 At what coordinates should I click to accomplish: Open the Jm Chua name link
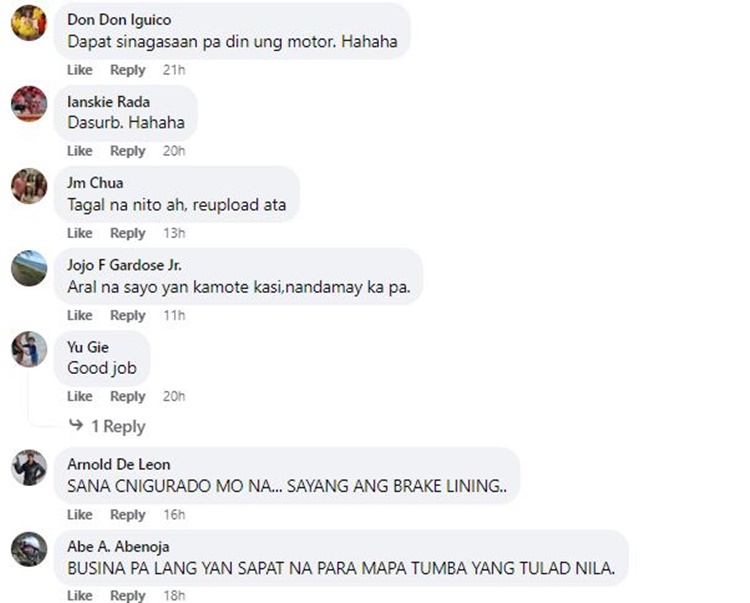95,183
